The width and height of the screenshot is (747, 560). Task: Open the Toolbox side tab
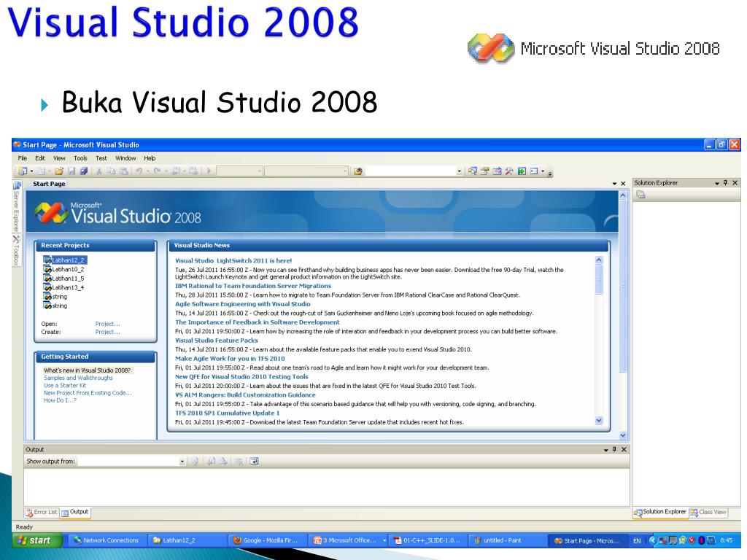[16, 251]
